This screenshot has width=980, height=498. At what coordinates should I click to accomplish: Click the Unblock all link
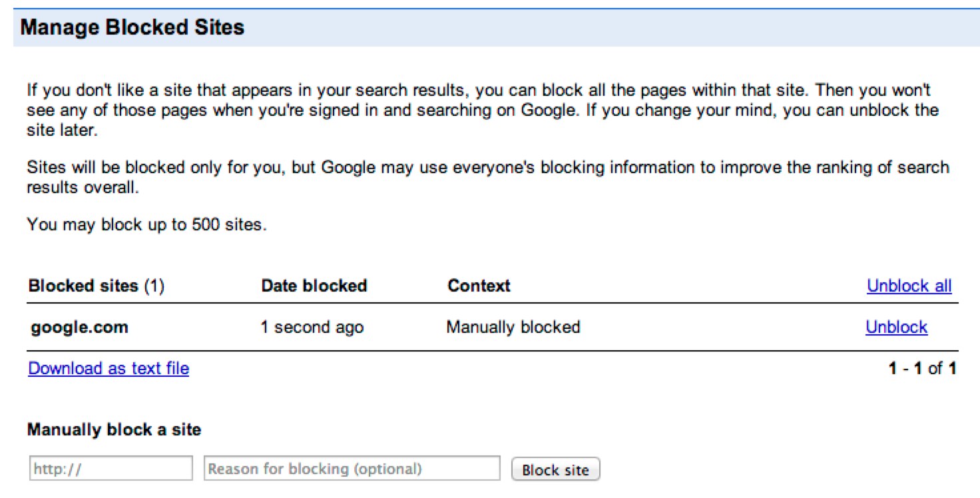point(909,286)
